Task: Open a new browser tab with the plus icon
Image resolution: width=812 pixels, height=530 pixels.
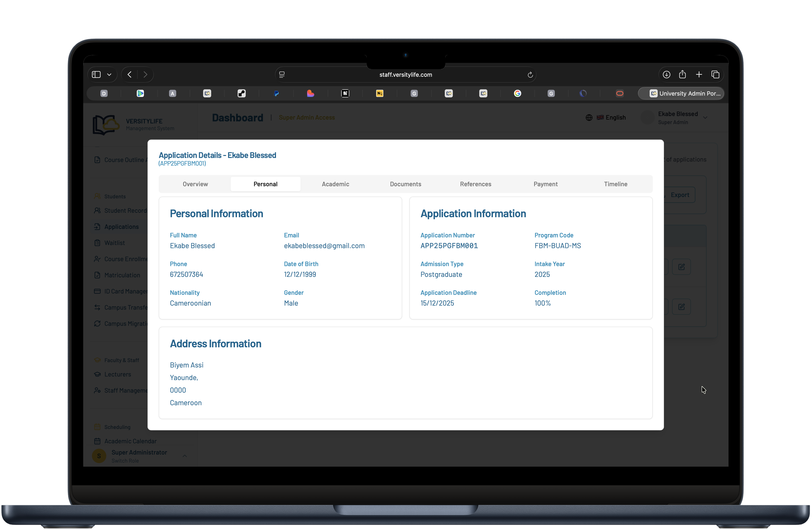Action: click(699, 74)
